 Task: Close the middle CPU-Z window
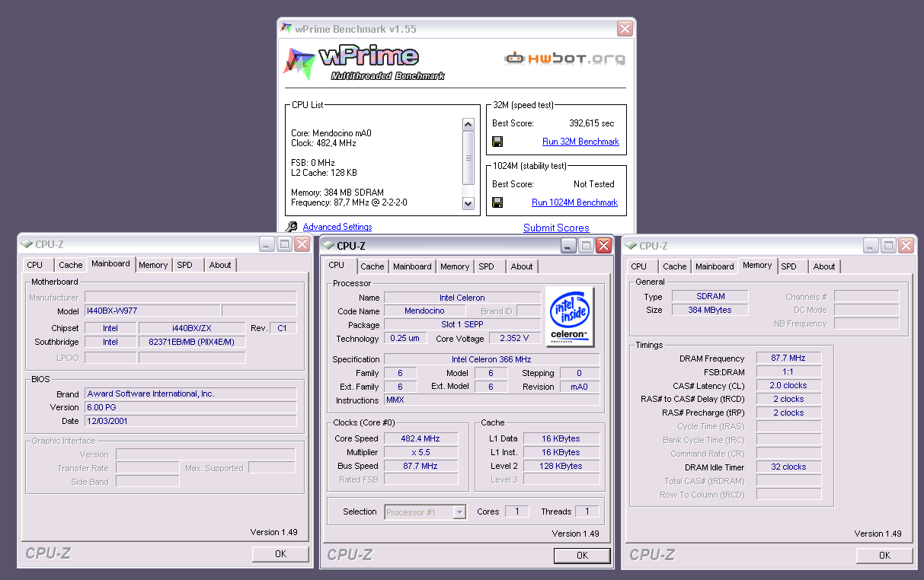(603, 245)
